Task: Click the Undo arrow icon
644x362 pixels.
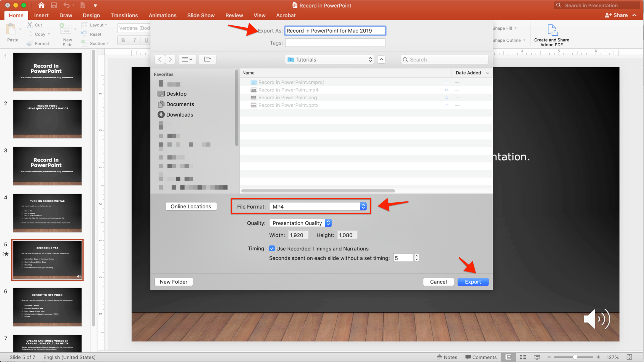Action: [66, 5]
